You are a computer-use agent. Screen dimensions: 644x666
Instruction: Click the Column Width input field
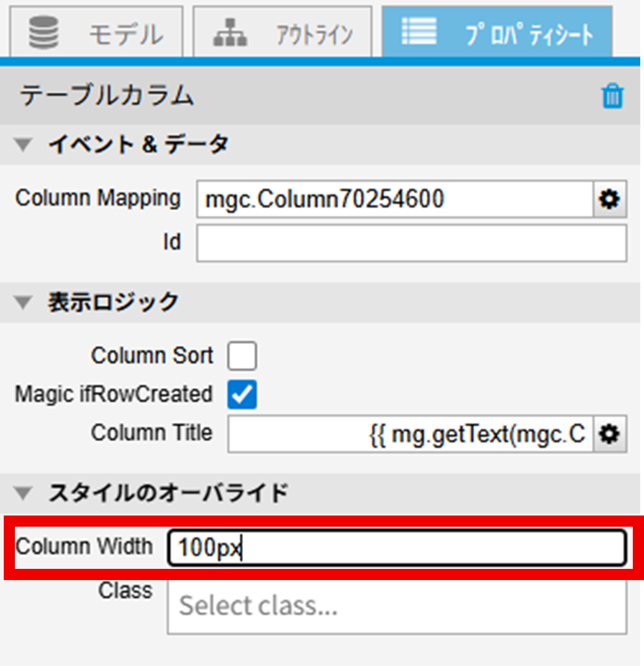[396, 548]
